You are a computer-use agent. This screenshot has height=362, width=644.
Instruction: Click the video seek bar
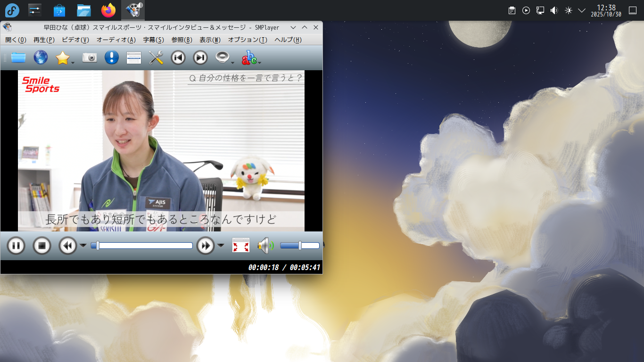pos(141,246)
